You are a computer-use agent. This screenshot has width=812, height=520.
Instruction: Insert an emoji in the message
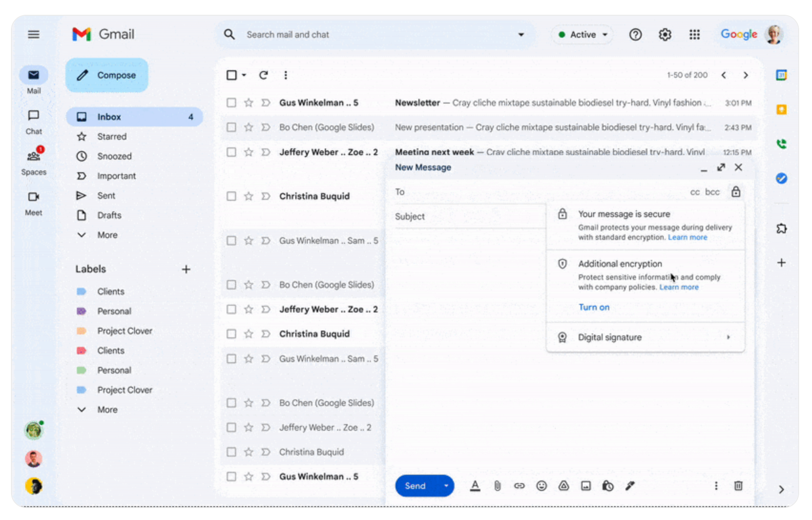(541, 486)
